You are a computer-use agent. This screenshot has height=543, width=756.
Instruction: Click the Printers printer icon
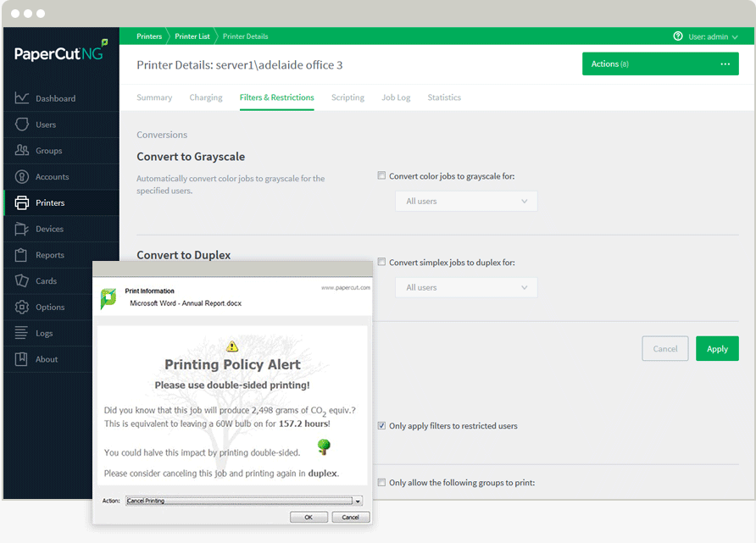tap(22, 202)
